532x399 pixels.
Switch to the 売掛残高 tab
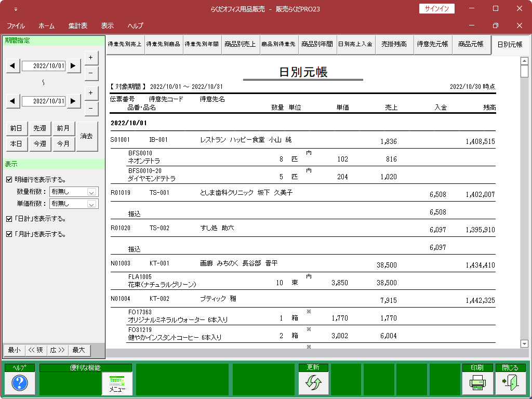tap(394, 45)
